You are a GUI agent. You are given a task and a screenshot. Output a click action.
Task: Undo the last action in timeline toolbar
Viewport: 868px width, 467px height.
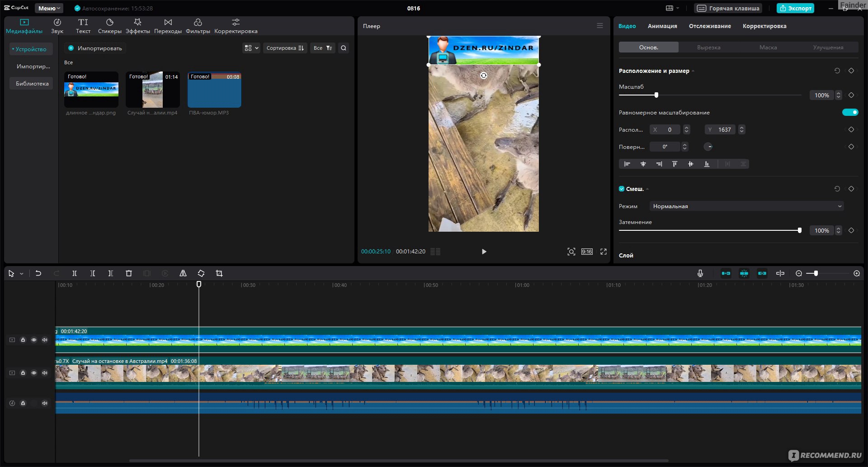[38, 273]
